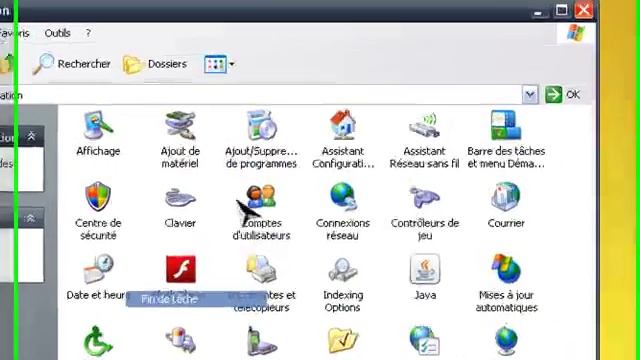Toggle the Dossiers folders pane button
The height and width of the screenshot is (360, 640).
tap(155, 64)
